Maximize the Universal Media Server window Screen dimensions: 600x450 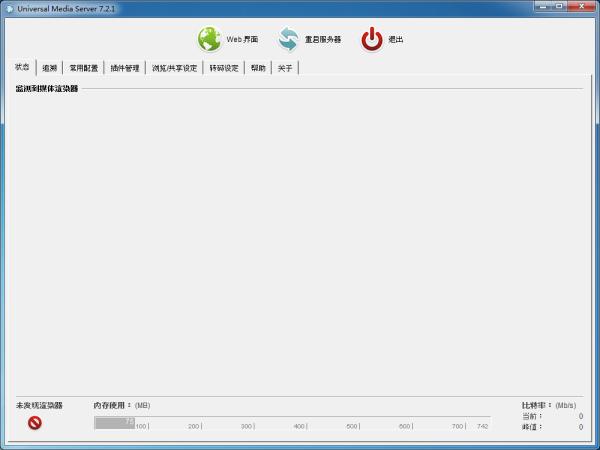[x=560, y=6]
